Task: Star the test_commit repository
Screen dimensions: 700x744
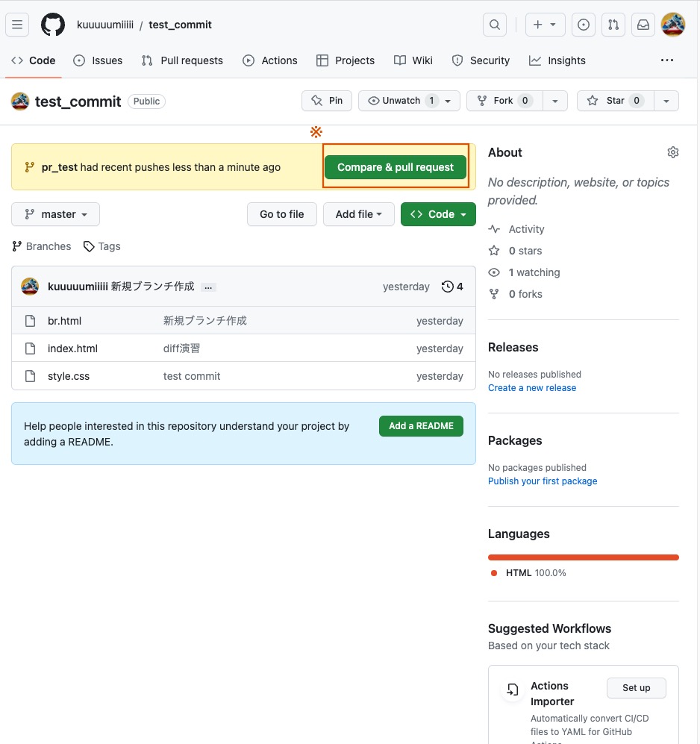Action: (615, 101)
